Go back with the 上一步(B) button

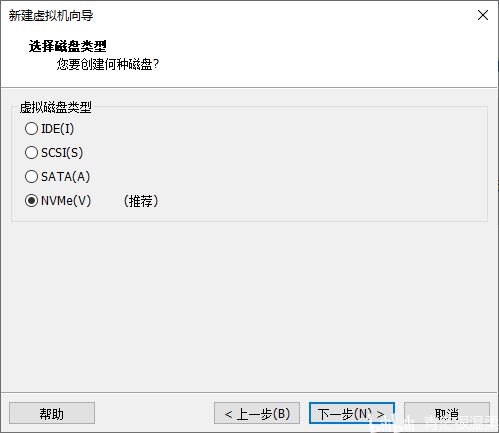coord(257,413)
